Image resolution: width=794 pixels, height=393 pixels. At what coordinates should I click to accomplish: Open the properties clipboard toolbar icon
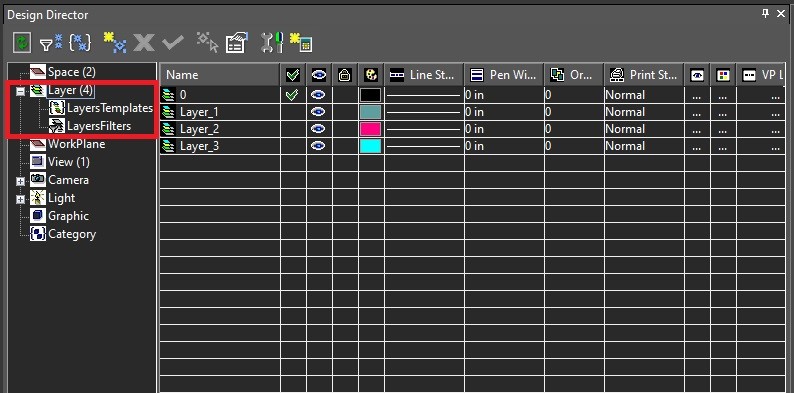point(237,43)
